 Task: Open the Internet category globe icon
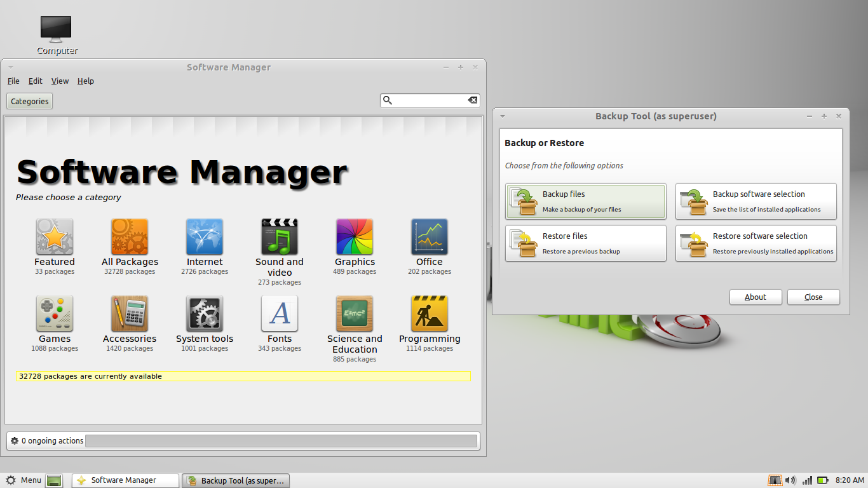(205, 237)
